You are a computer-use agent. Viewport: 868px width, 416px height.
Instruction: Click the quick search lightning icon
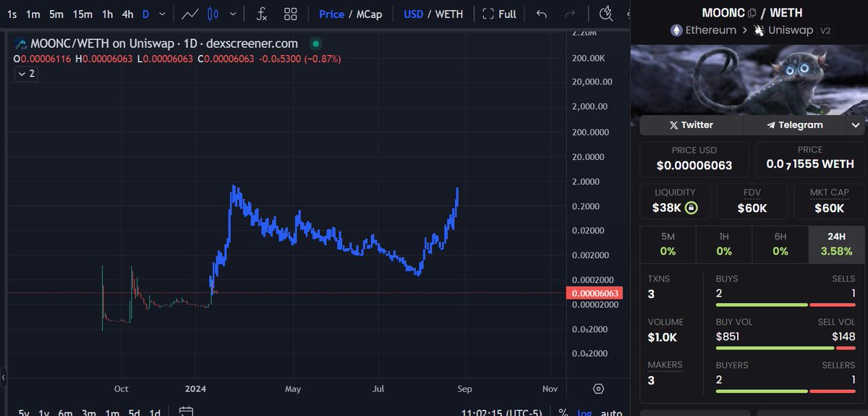coord(607,14)
